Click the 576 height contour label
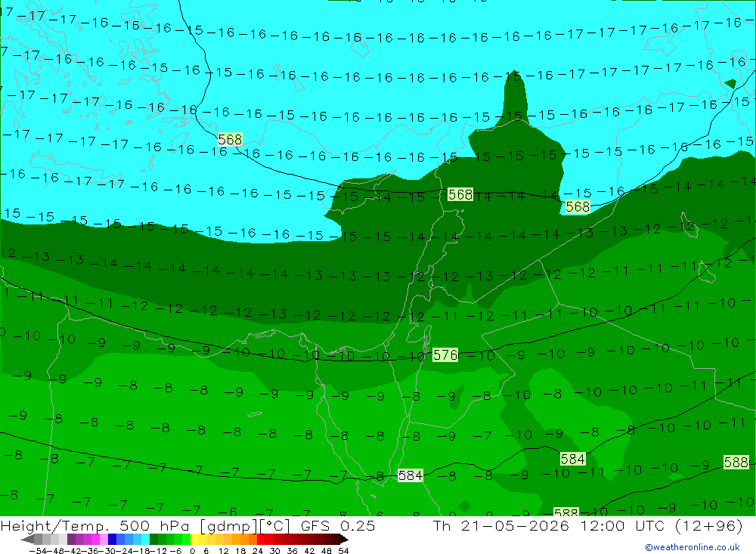Screen dimensions: 756x554 tap(445, 355)
